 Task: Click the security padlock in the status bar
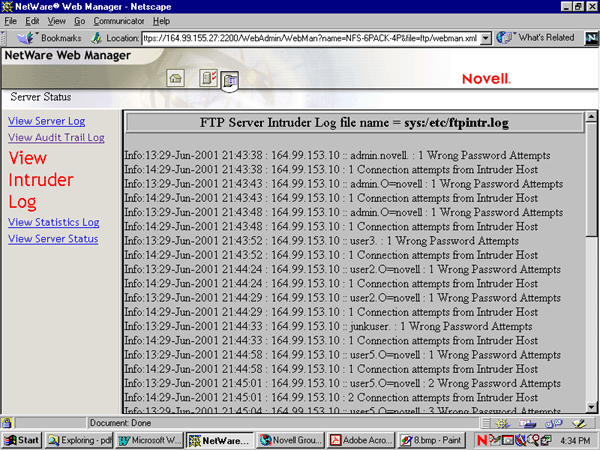pyautogui.click(x=8, y=423)
